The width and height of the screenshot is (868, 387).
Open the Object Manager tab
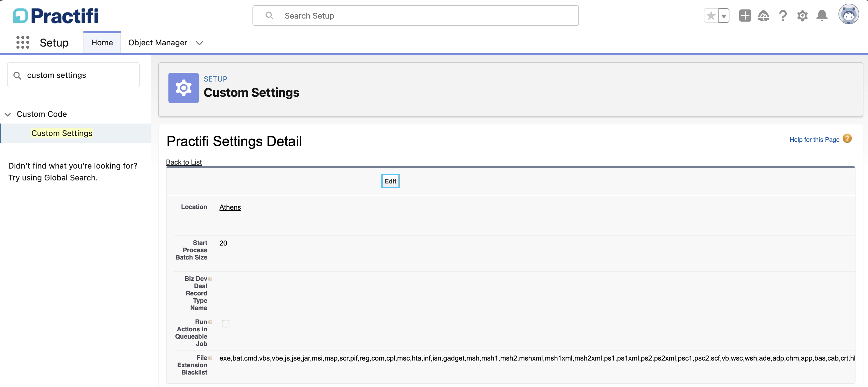click(x=157, y=42)
